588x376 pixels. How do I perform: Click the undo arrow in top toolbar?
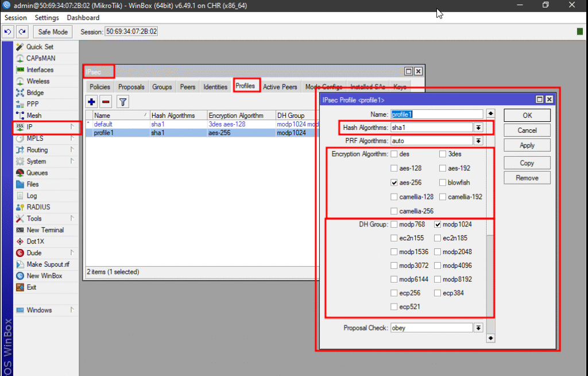(x=9, y=32)
